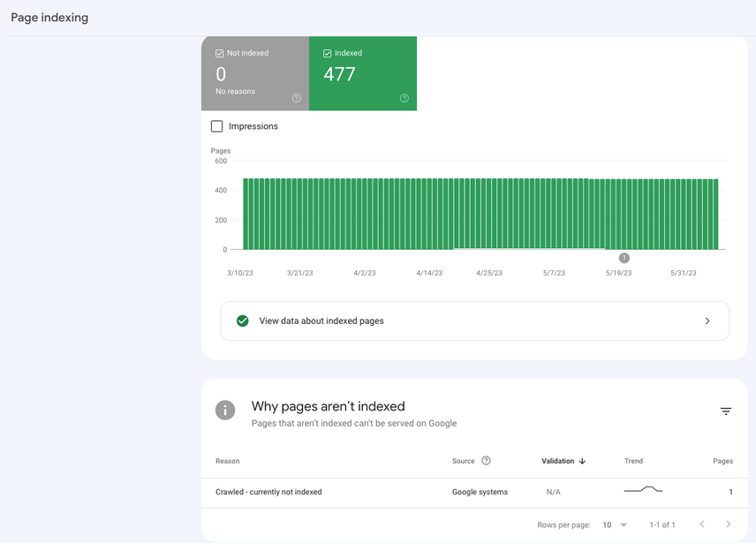Click the left pagination arrow below the table
The height and width of the screenshot is (543, 756).
(x=702, y=524)
